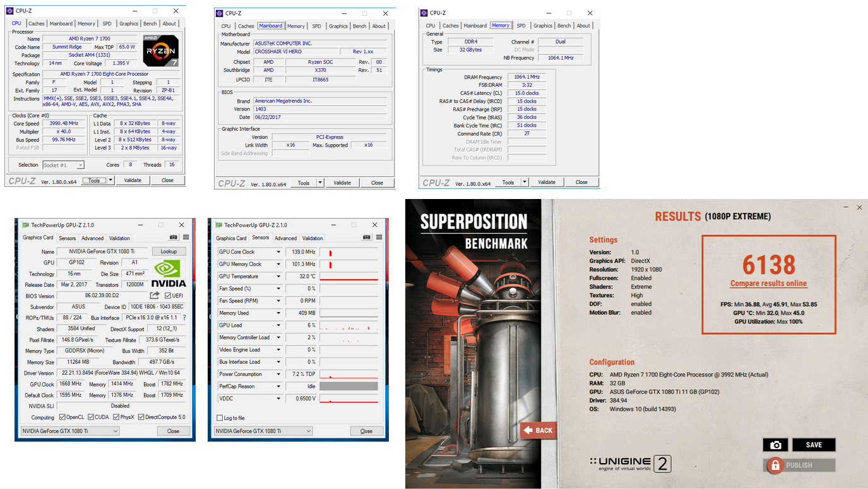Click the NVIDIA logo in GPU-Z

[169, 275]
